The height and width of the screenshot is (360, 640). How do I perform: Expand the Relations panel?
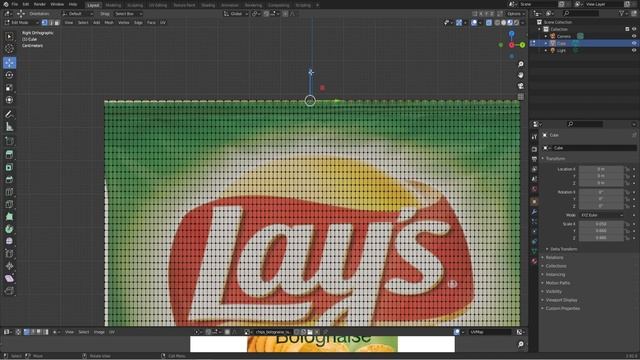tap(553, 258)
